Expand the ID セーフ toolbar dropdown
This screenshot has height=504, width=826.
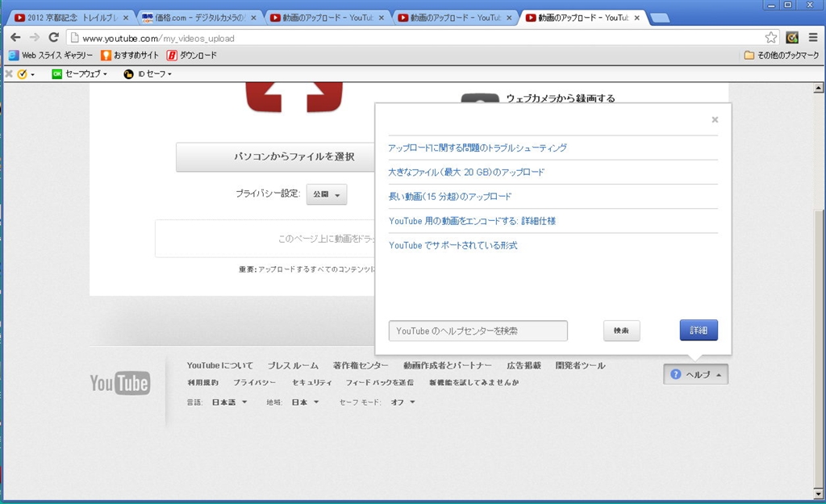click(169, 74)
